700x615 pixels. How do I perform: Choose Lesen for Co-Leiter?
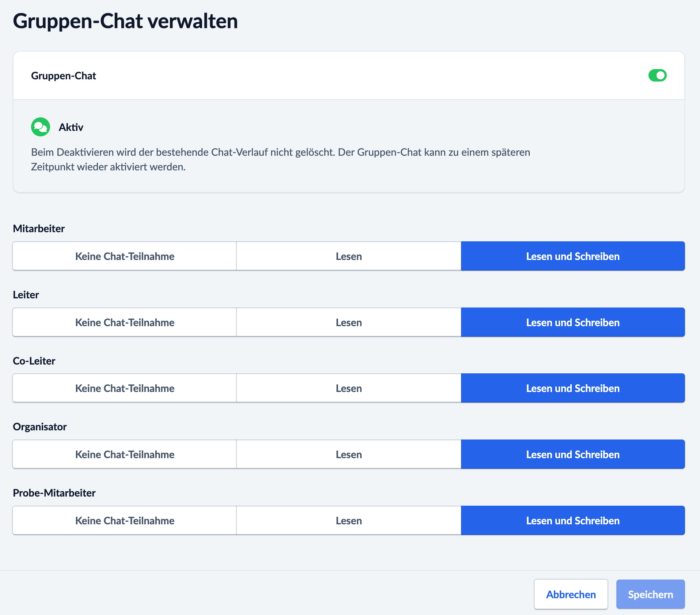349,388
